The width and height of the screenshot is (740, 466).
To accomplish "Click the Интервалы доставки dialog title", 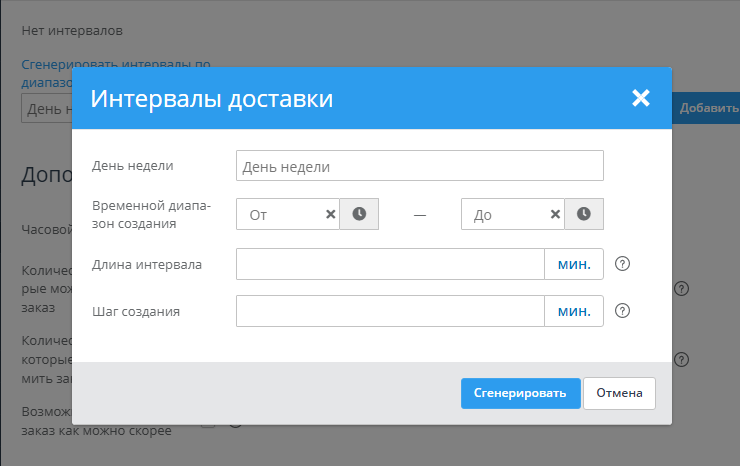I will pos(212,99).
